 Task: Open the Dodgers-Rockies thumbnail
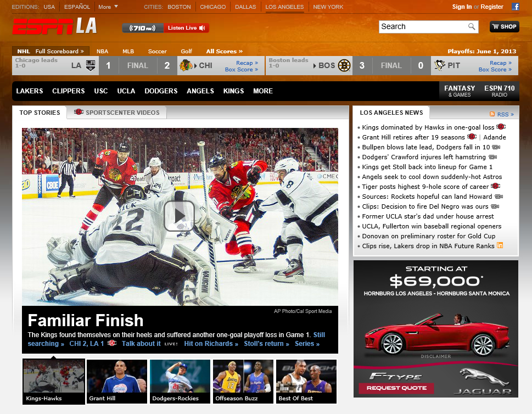point(180,382)
